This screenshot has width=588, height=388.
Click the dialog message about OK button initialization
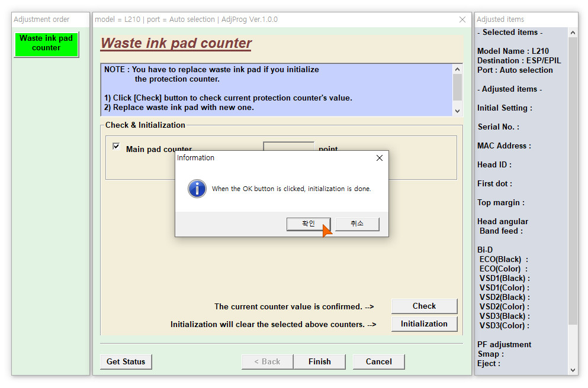[x=291, y=189]
